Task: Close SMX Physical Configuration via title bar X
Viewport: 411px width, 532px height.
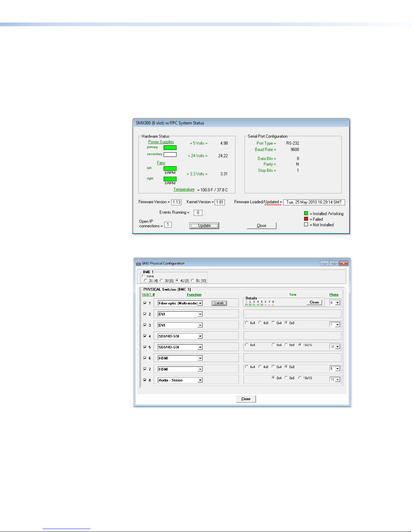Action: pos(344,263)
